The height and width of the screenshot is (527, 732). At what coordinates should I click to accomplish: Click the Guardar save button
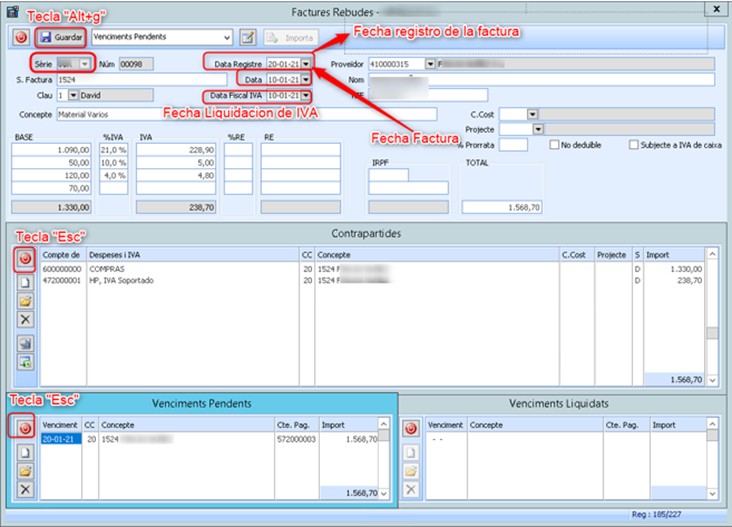coord(61,37)
